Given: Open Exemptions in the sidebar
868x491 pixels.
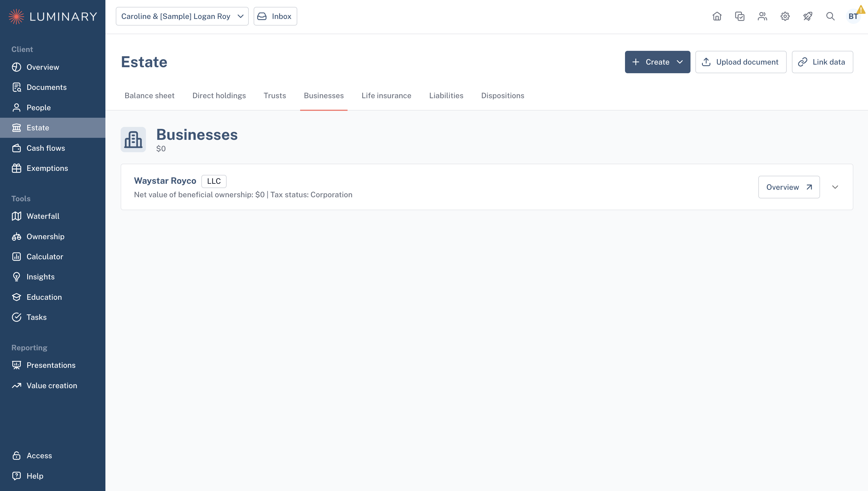Looking at the screenshot, I should pyautogui.click(x=53, y=168).
